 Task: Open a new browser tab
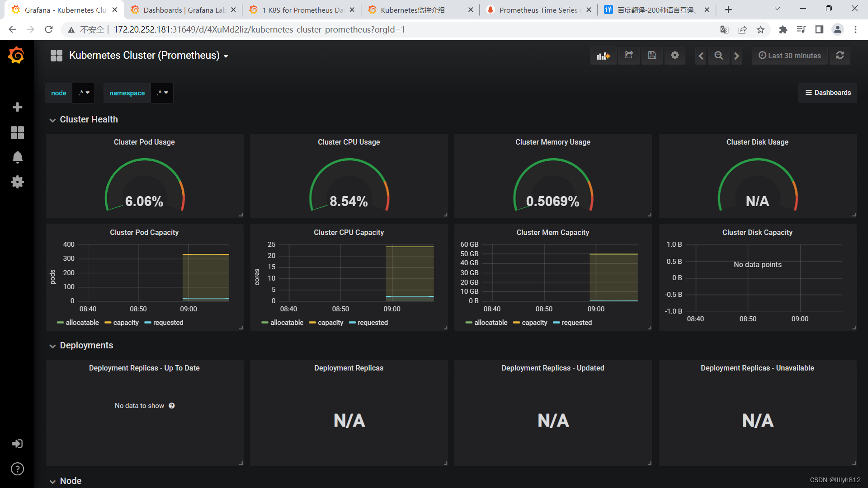coord(728,9)
